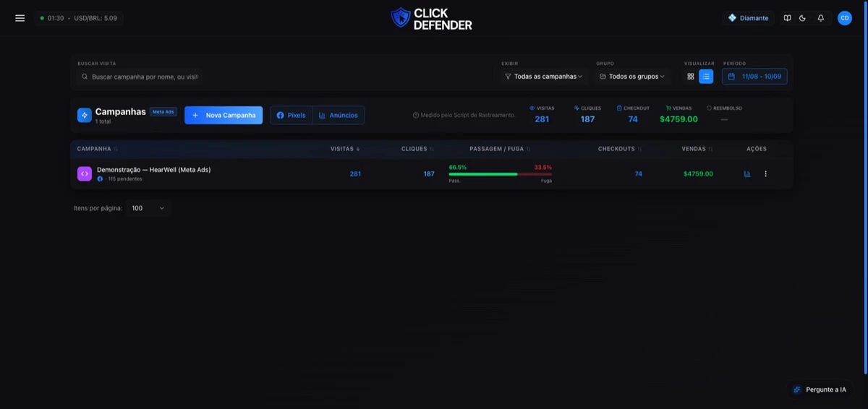Click the Visitas eye icon

(532, 108)
